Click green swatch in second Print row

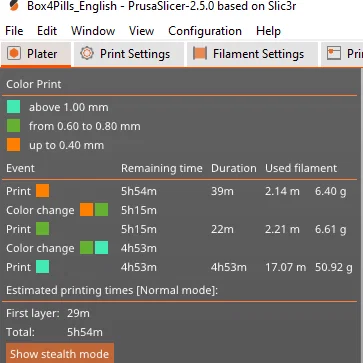tap(43, 229)
